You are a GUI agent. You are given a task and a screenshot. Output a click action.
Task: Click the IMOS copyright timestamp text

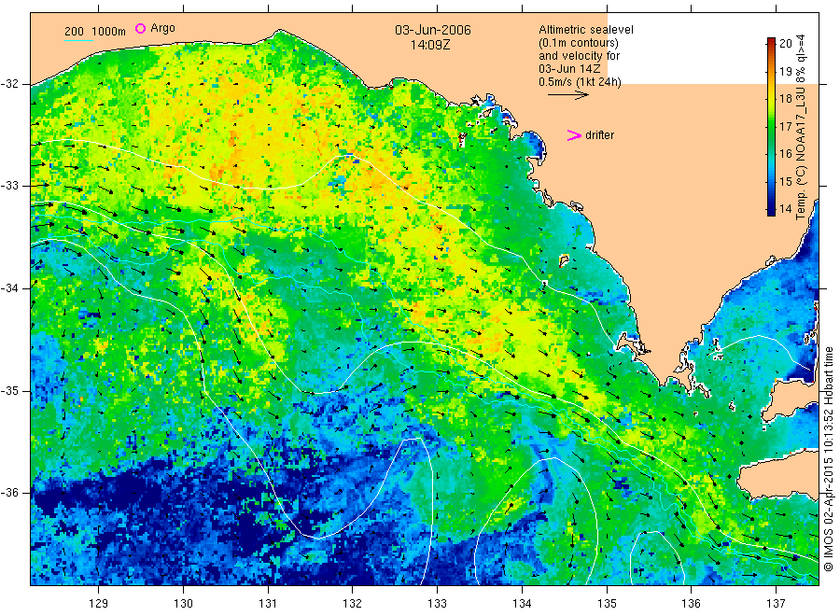(x=829, y=459)
